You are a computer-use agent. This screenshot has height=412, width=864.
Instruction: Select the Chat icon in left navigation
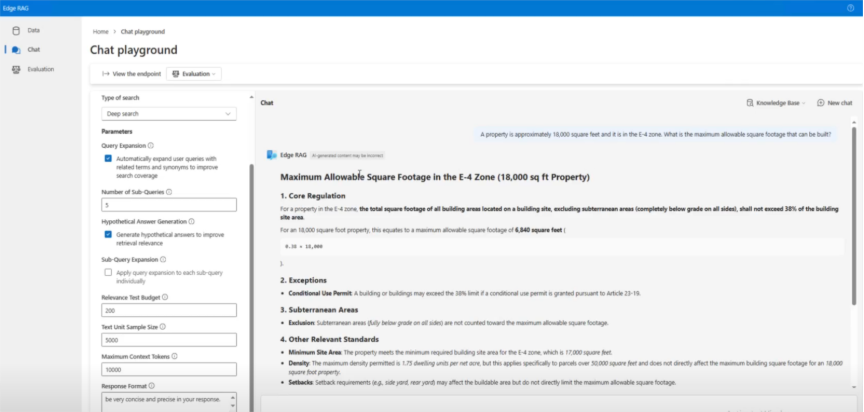16,49
